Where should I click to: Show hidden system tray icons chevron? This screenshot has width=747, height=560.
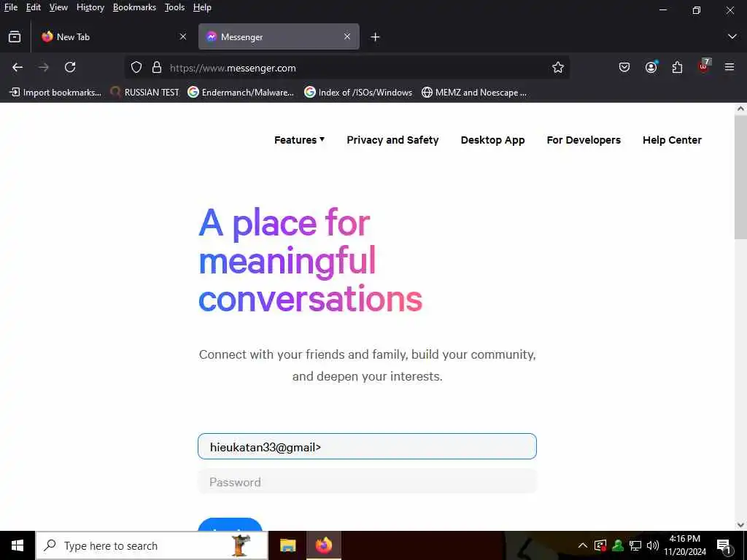point(583,545)
